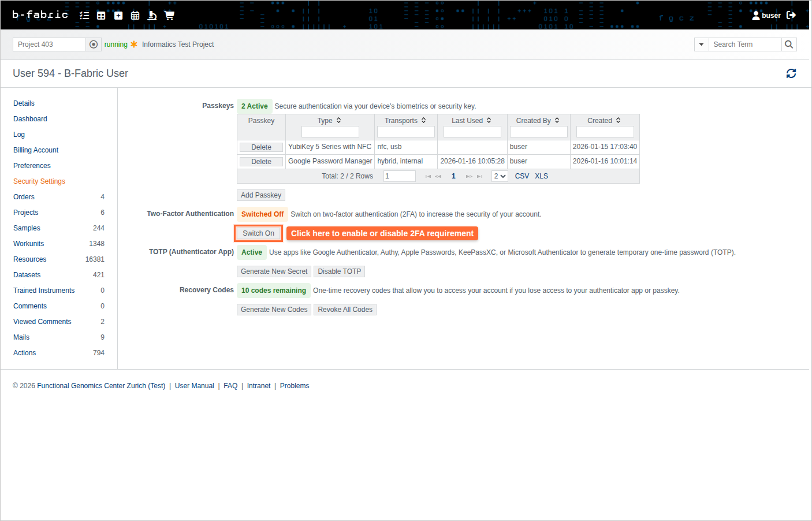Screen dimensions: 812x521
Task: Open the task list icon in header
Action: [84, 16]
